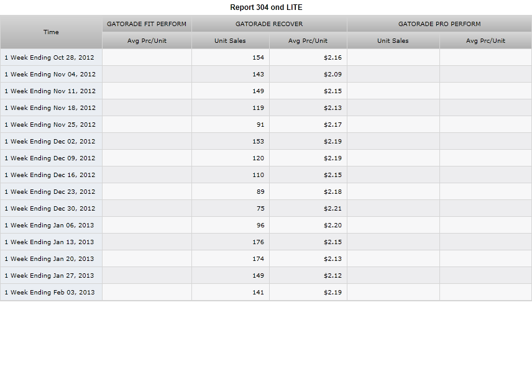Click unit sales value 174
Viewport: 532px width, 392px height.
click(258, 258)
